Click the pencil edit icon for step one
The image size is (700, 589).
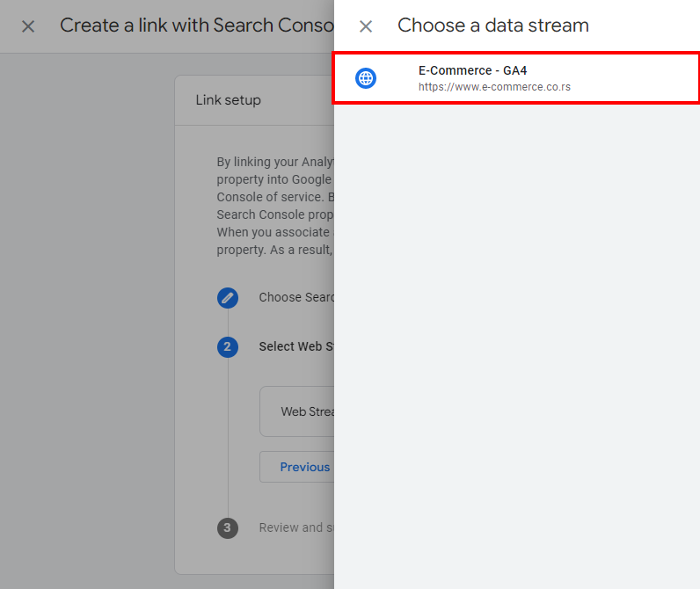(227, 298)
